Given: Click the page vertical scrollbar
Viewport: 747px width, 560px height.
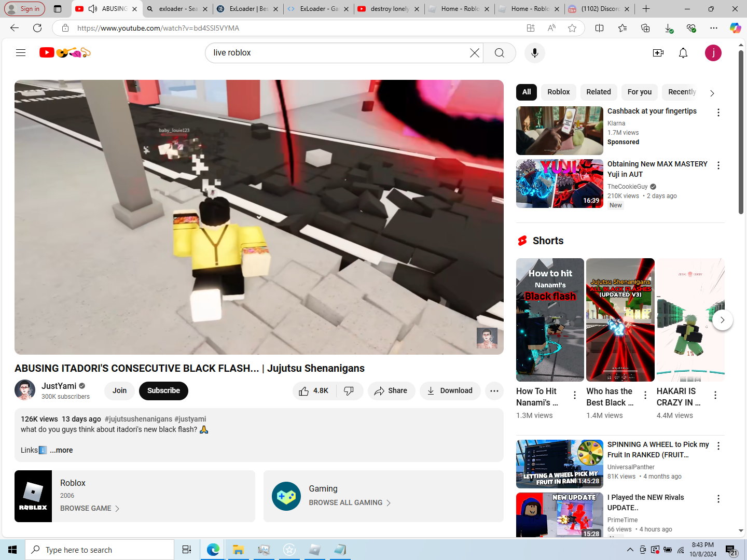Looking at the screenshot, I should point(741,132).
